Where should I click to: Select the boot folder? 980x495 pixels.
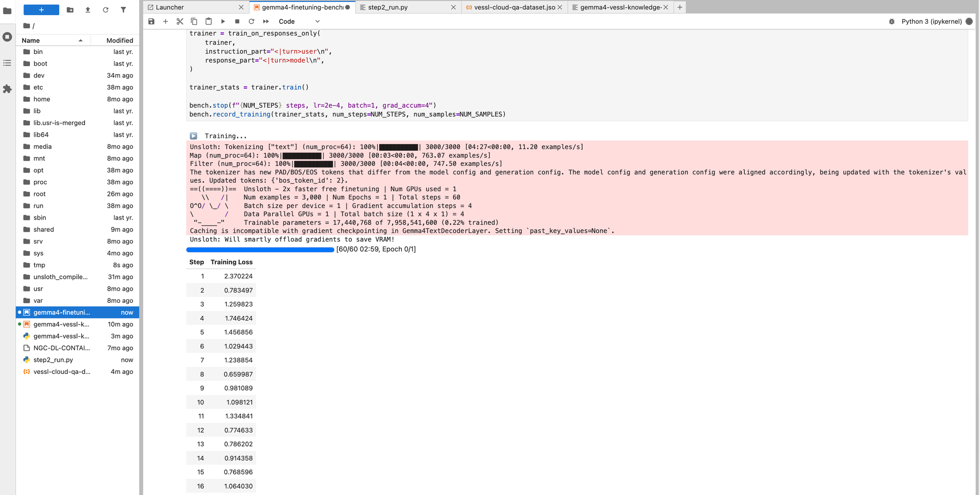click(78, 64)
